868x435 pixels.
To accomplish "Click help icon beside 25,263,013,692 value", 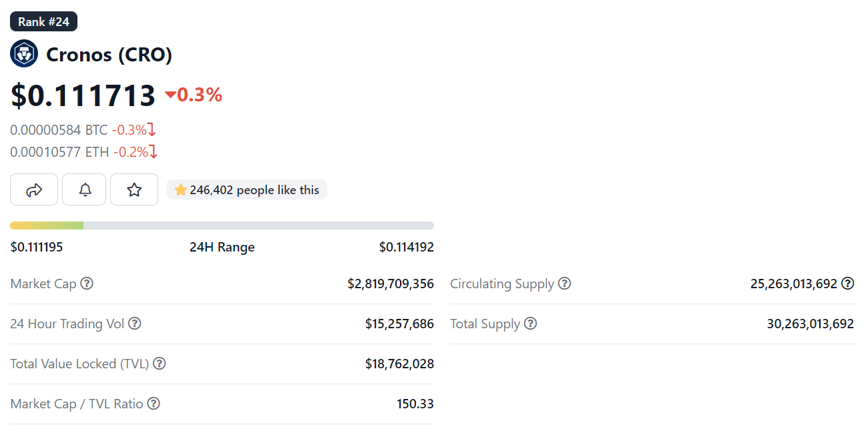I will click(x=848, y=284).
